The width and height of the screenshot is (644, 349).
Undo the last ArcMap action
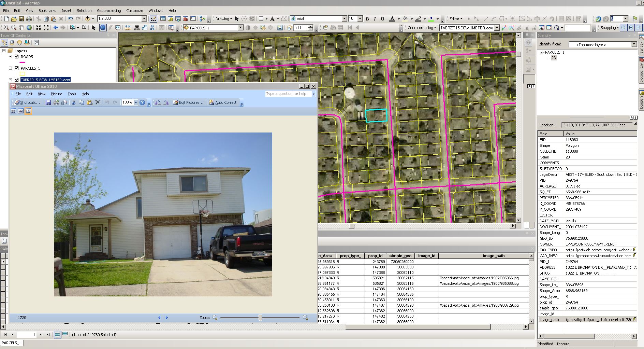pos(70,18)
